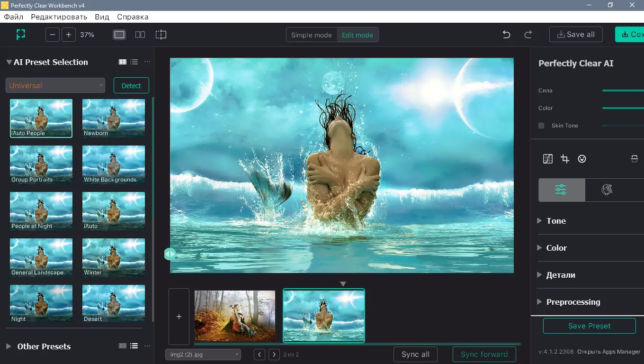Apply the General Landscape preset

(x=41, y=257)
